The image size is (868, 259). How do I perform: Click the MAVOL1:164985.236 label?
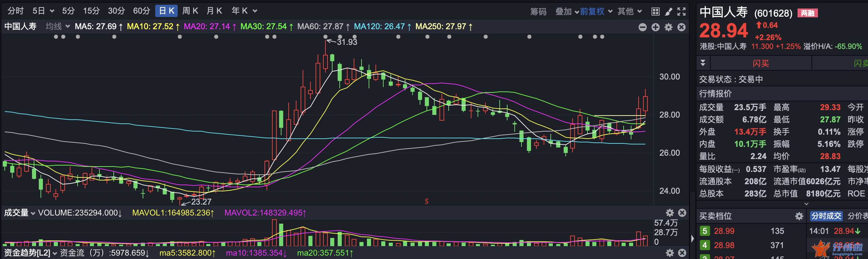pyautogui.click(x=173, y=213)
